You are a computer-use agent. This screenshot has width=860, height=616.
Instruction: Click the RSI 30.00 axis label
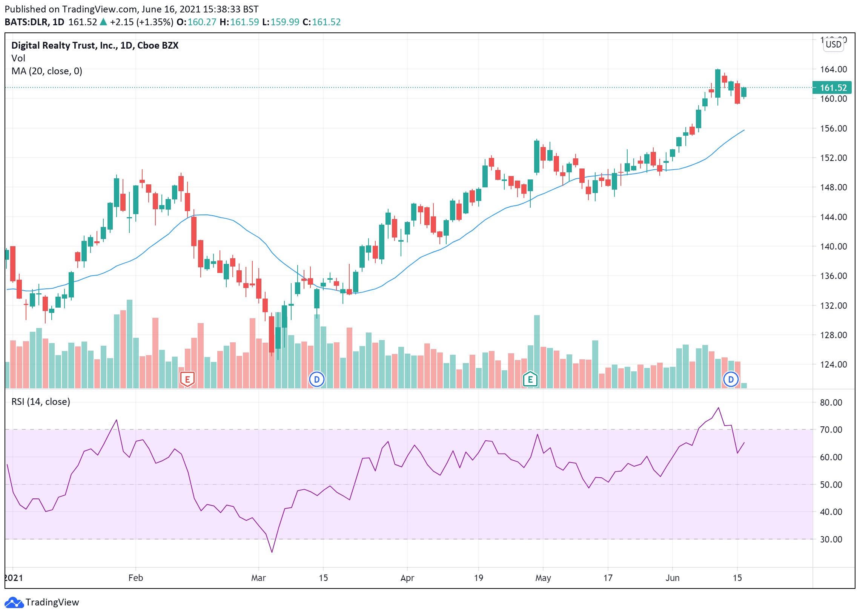831,539
